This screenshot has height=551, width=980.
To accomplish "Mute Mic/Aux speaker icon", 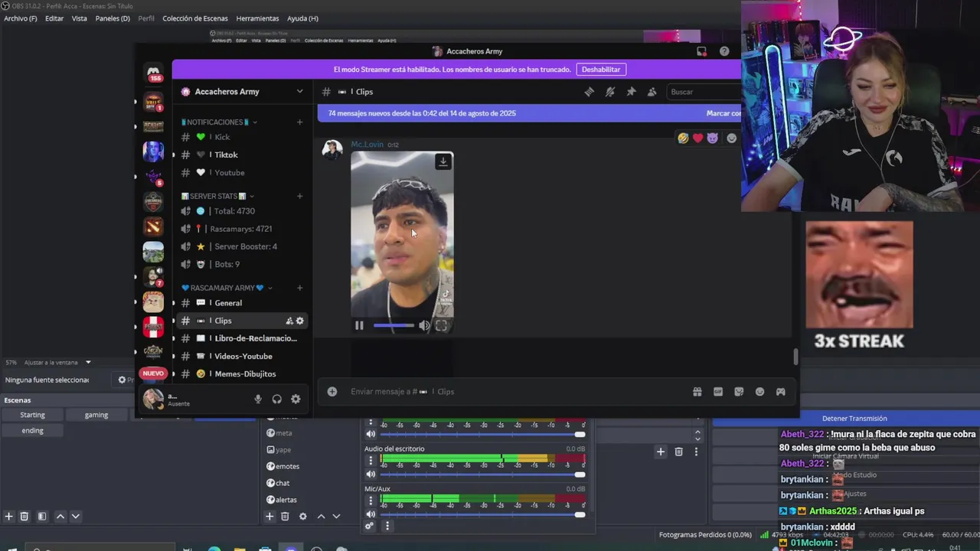I will point(371,514).
